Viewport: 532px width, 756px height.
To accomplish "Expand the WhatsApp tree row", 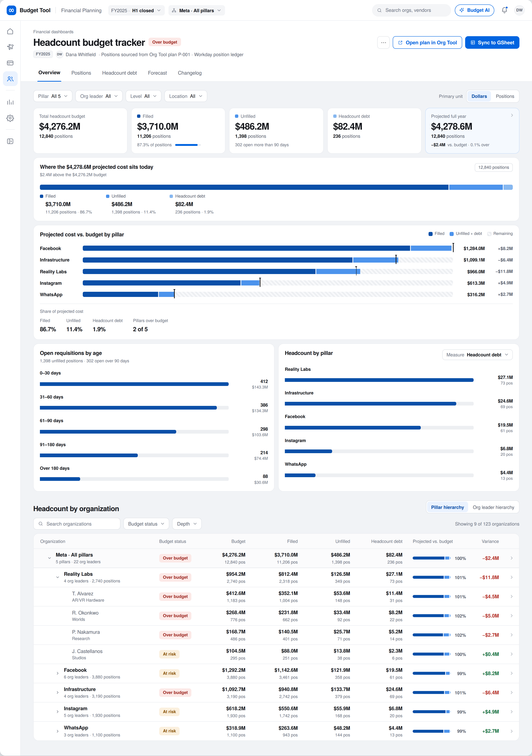I will point(58,731).
